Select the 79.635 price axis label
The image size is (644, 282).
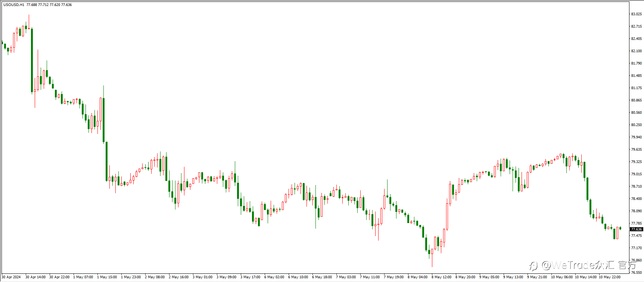tap(637, 150)
